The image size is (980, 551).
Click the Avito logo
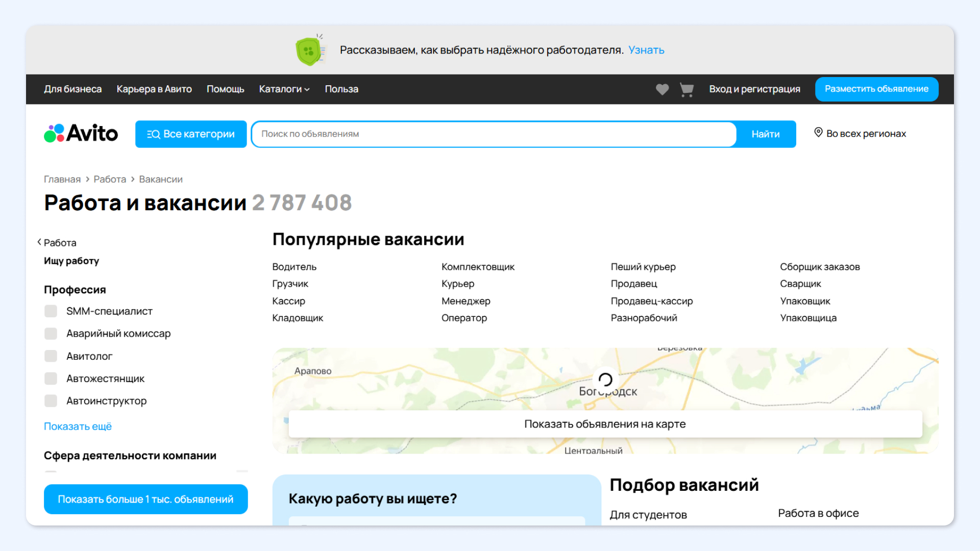point(81,134)
